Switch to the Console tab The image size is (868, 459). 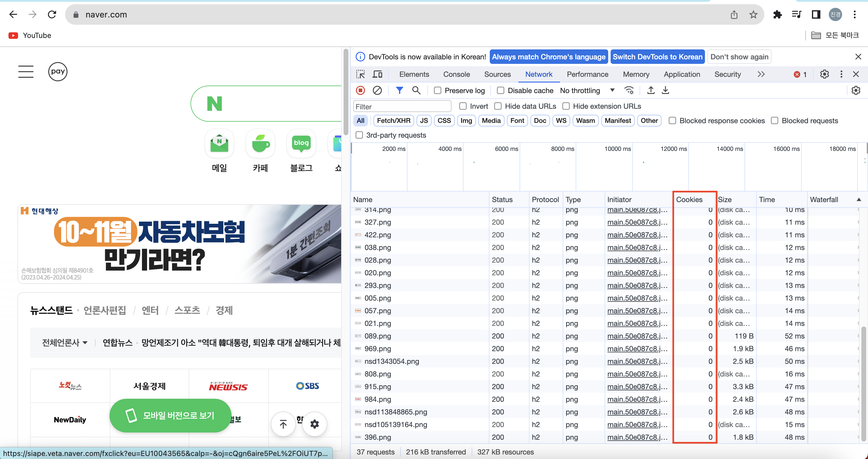(x=456, y=74)
